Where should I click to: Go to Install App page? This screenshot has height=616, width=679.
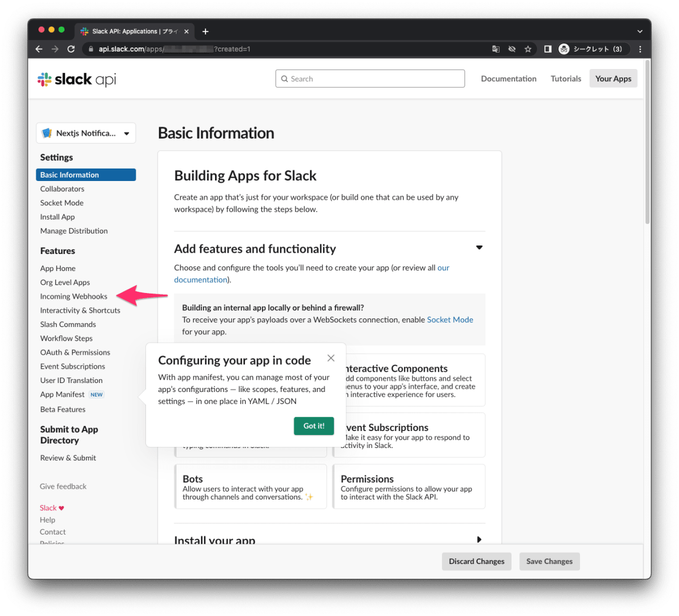57,217
